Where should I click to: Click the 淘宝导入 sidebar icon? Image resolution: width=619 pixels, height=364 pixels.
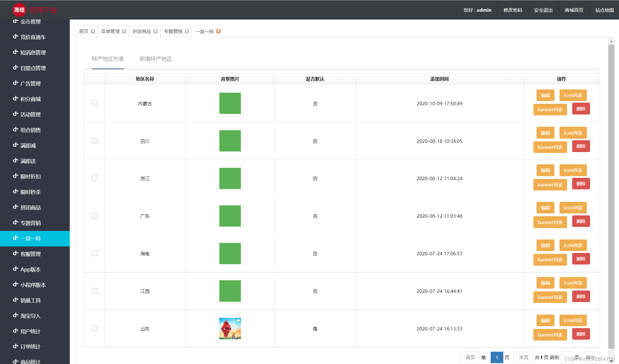(16, 316)
